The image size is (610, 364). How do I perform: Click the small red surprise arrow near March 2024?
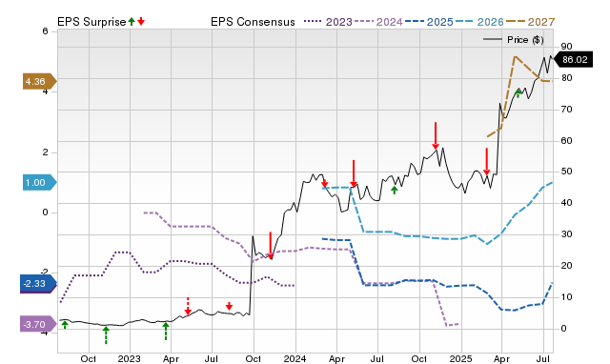[324, 183]
